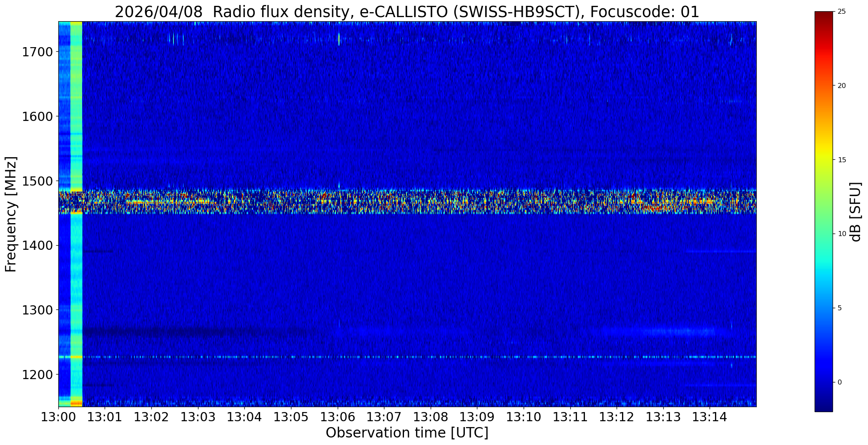Image resolution: width=868 pixels, height=445 pixels.
Task: Click the 13:04 time tick label
Action: (245, 417)
